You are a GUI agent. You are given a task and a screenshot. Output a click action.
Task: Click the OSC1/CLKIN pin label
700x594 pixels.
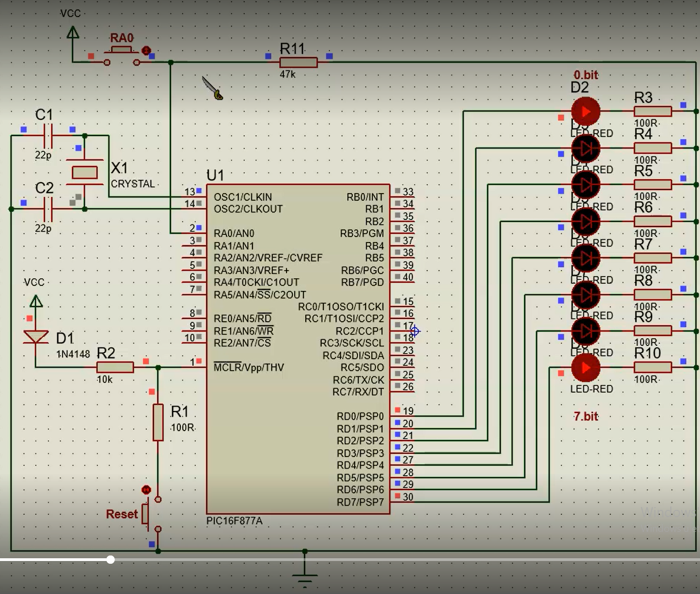[242, 197]
